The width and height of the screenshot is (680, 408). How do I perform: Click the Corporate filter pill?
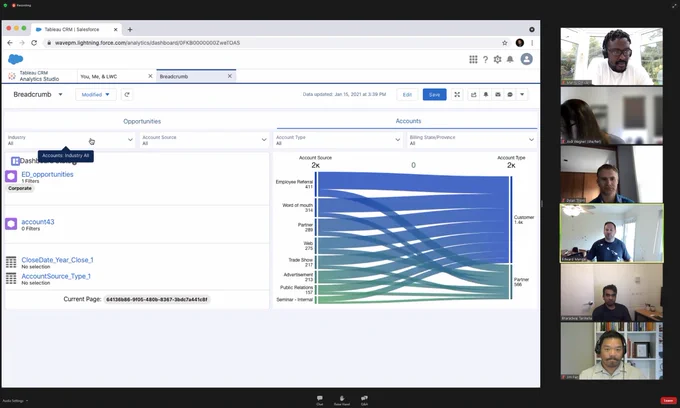tap(20, 188)
